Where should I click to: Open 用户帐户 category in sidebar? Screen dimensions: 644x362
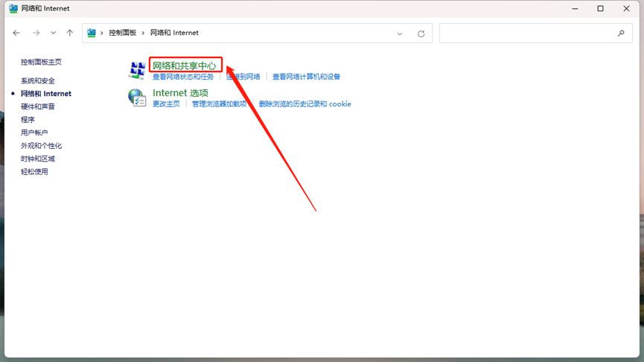[34, 133]
